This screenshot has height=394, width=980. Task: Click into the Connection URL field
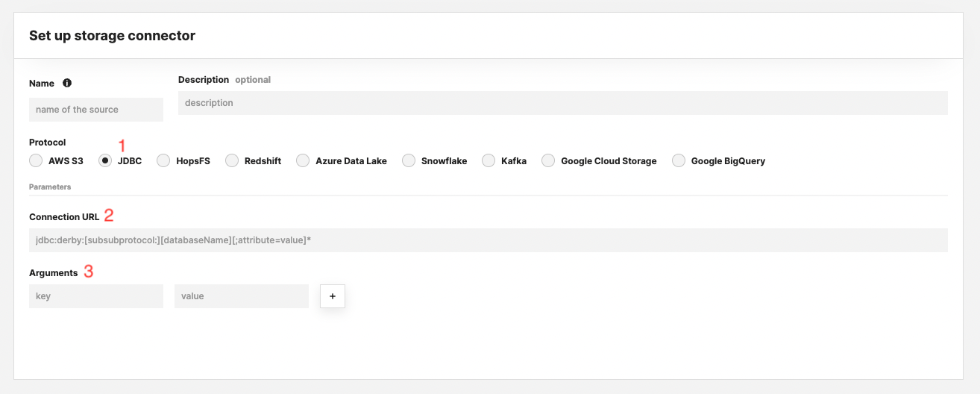click(489, 240)
